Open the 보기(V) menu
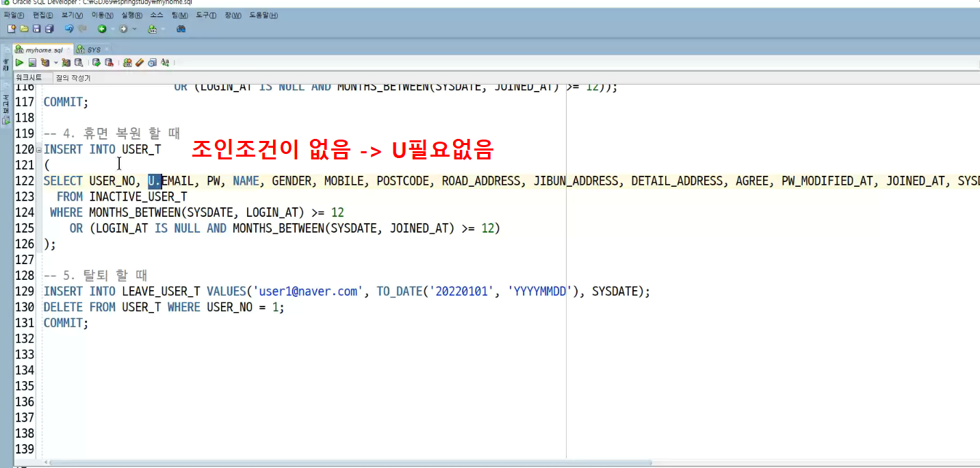The height and width of the screenshot is (468, 980). click(73, 15)
